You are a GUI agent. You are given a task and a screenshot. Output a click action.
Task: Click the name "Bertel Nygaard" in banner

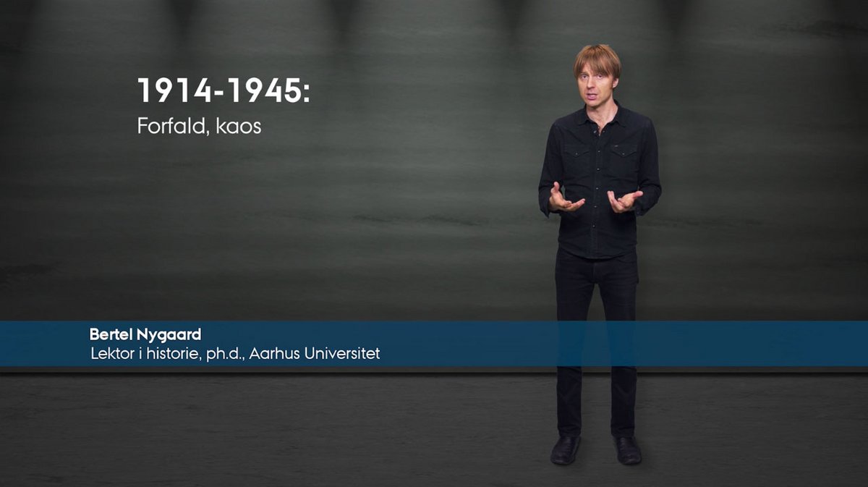pyautogui.click(x=145, y=334)
